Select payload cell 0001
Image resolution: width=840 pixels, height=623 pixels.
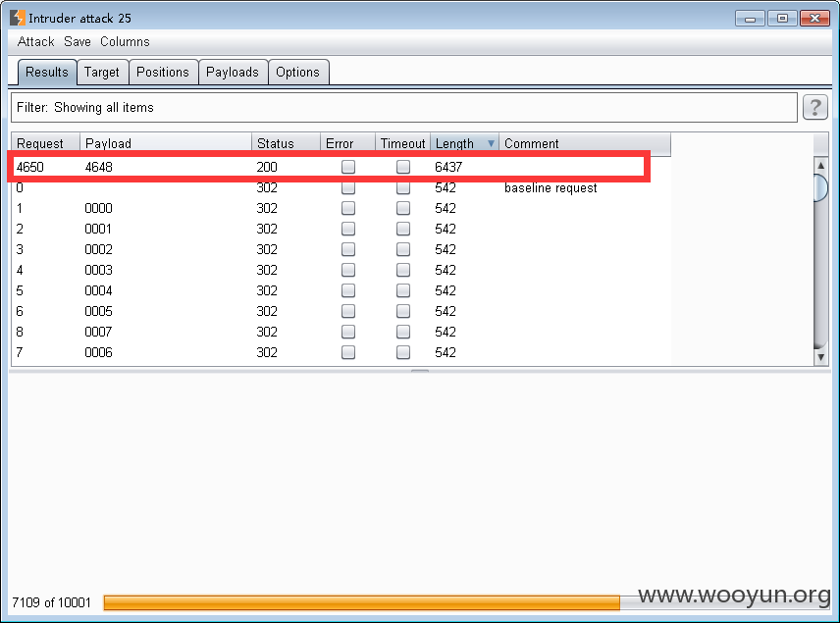(x=98, y=229)
